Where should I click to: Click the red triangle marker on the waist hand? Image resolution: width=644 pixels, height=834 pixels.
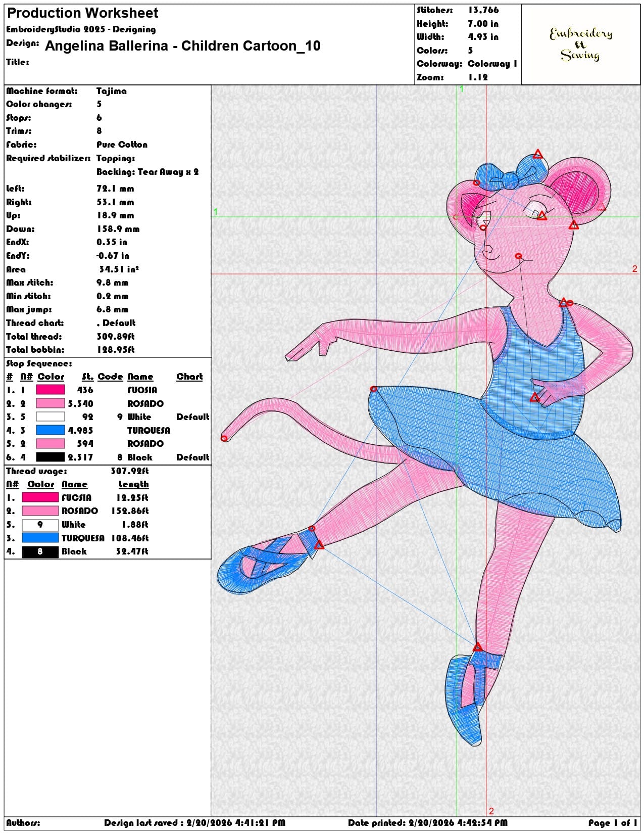(x=535, y=398)
